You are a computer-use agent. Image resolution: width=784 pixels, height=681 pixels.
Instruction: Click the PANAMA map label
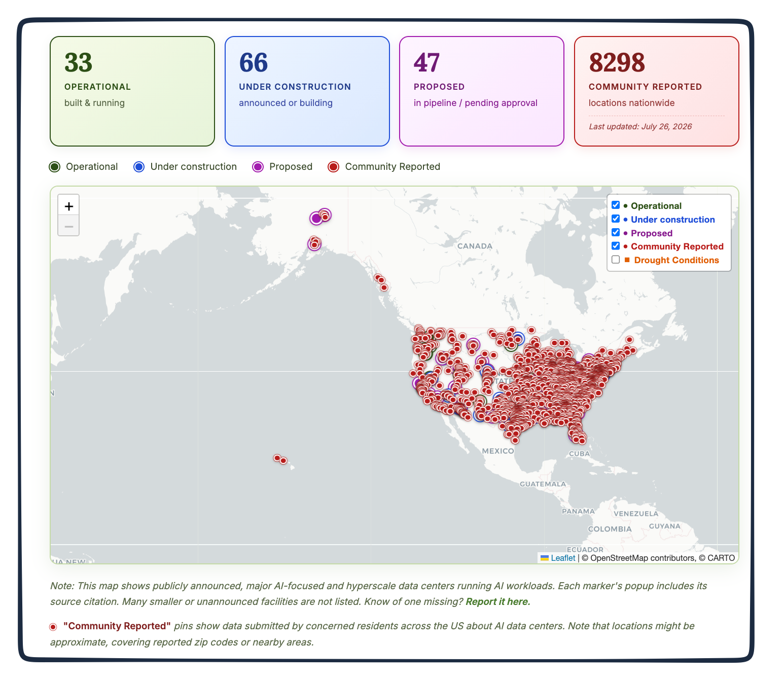point(578,511)
